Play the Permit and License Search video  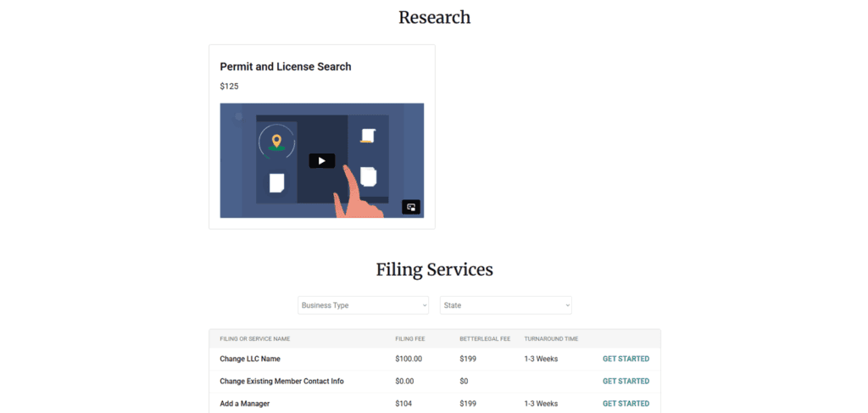[x=321, y=161]
